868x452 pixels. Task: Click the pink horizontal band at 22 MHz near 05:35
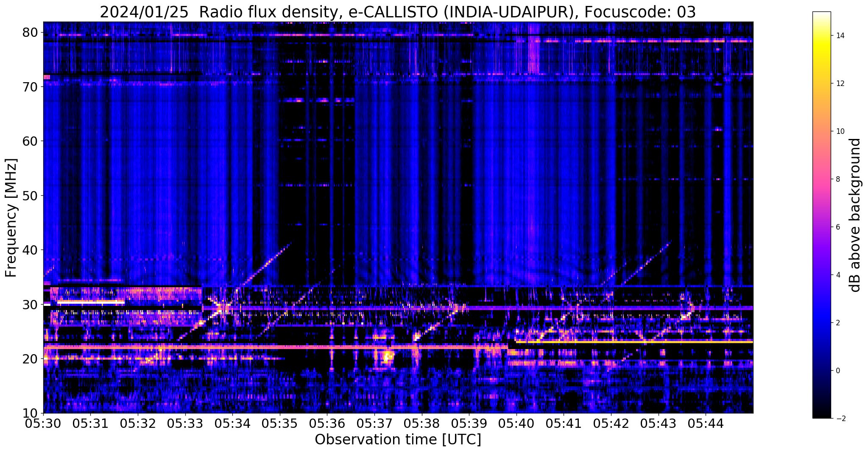click(x=276, y=347)
